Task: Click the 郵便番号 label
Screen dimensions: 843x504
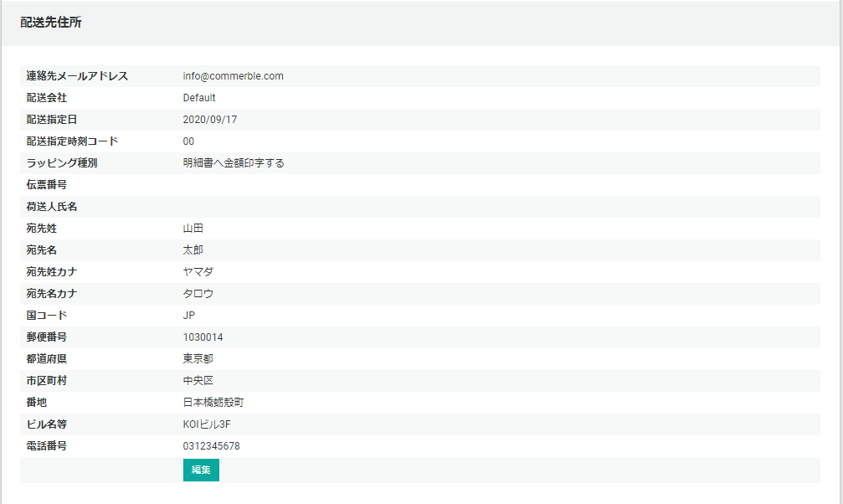Action: coord(47,337)
